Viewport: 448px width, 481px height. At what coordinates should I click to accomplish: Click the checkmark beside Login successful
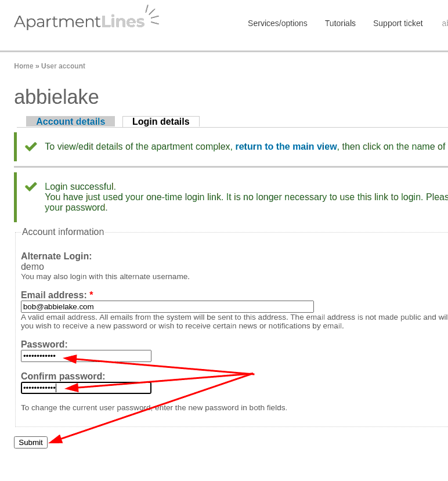tap(31, 187)
